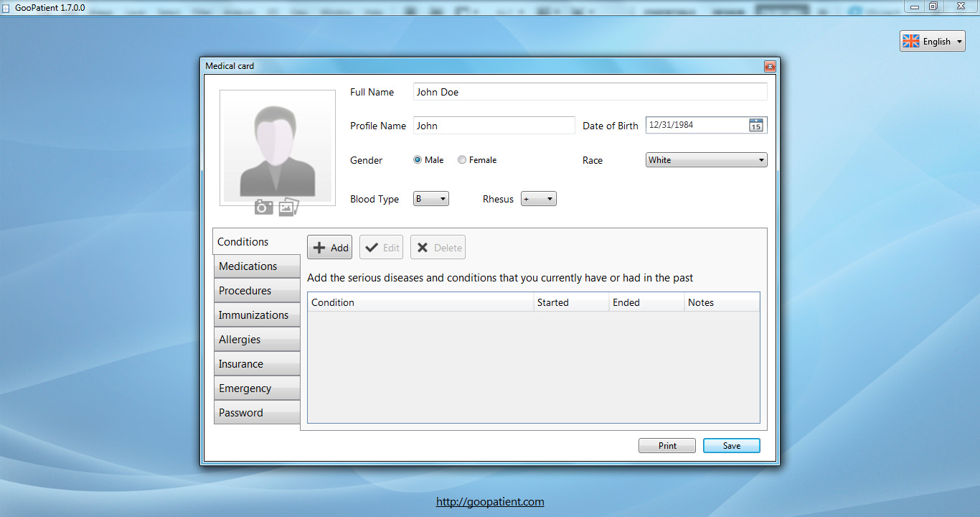The height and width of the screenshot is (517, 980).
Task: Visit the goopatient.com link
Action: (x=490, y=502)
